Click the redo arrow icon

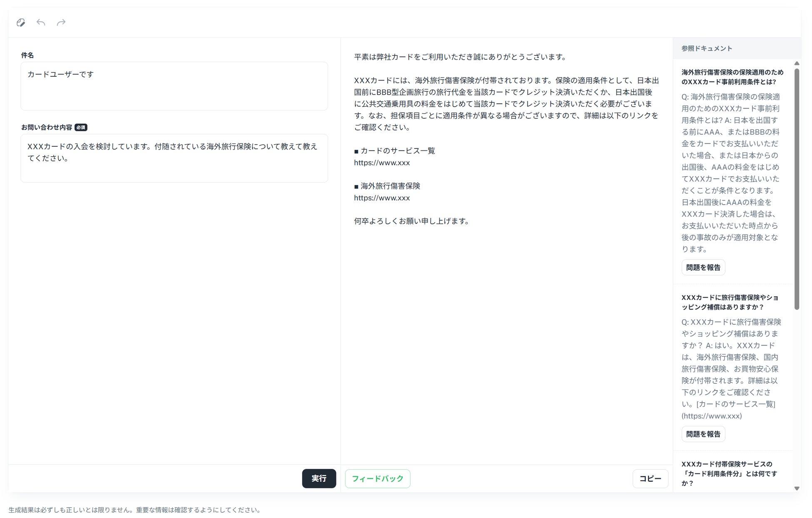coord(61,23)
